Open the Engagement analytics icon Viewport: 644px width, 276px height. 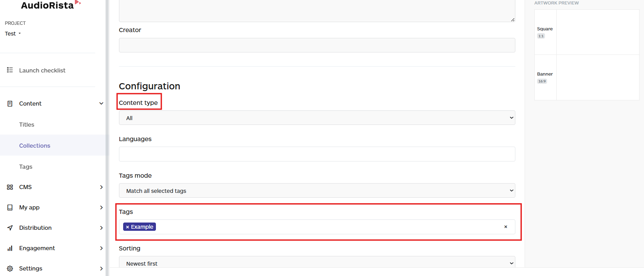[10, 248]
